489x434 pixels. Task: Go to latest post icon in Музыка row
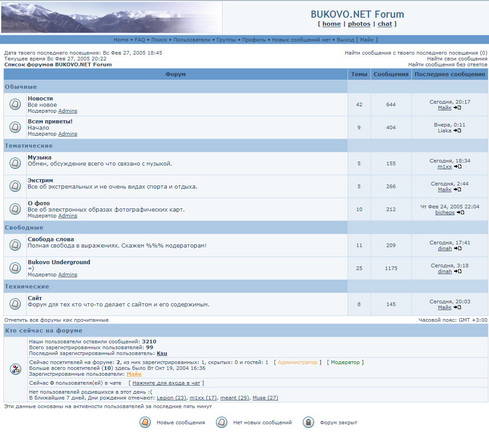click(x=458, y=167)
